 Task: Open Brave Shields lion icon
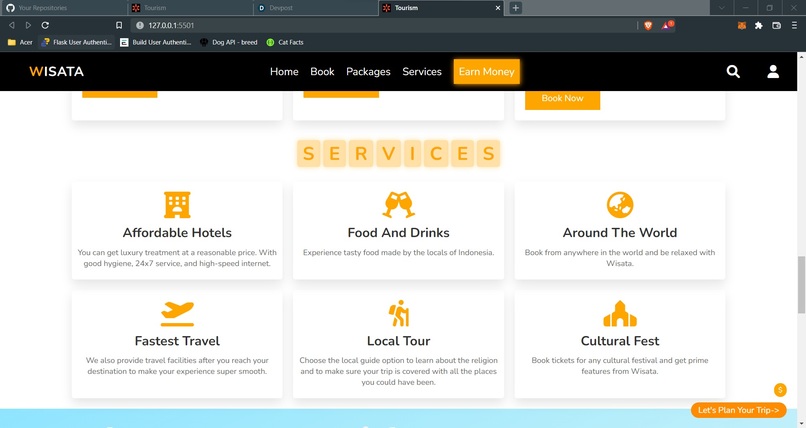[x=648, y=25]
